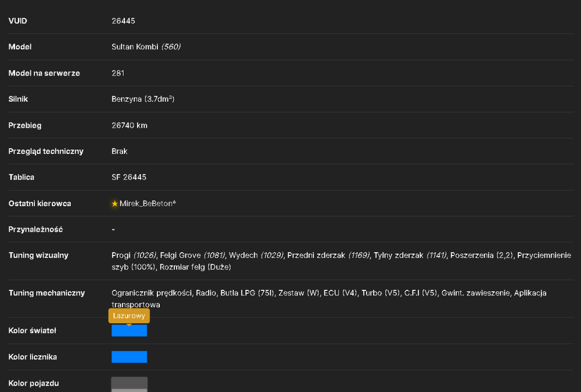Click the Benzyna (3.7dm³) engine value

click(143, 99)
